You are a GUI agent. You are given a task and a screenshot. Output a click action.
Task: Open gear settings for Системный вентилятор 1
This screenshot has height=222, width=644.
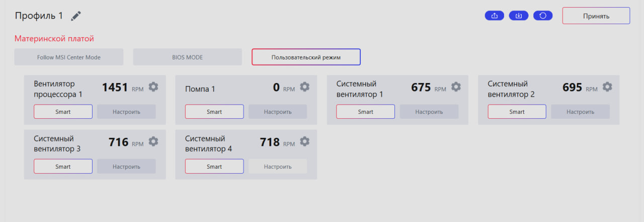pyautogui.click(x=456, y=87)
